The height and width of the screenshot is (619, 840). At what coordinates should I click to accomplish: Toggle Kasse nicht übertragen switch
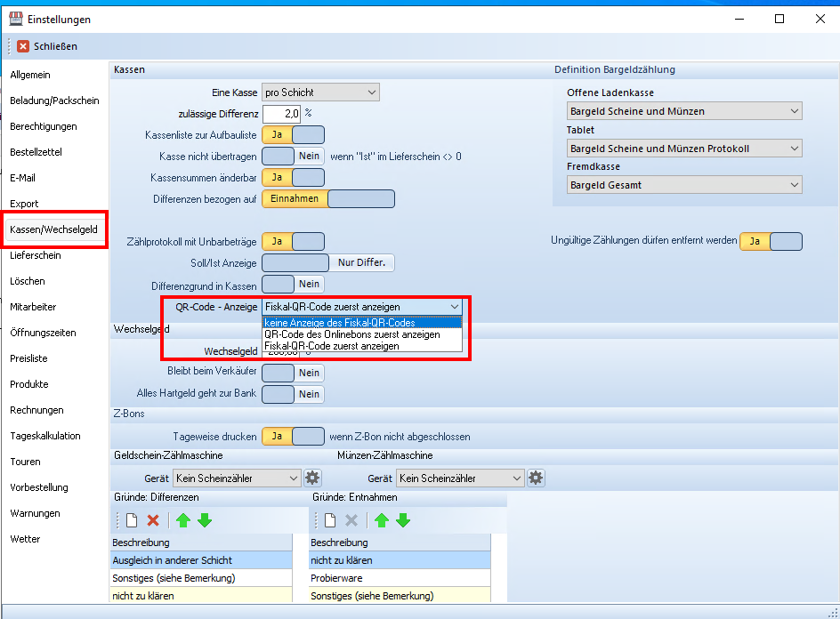[293, 157]
